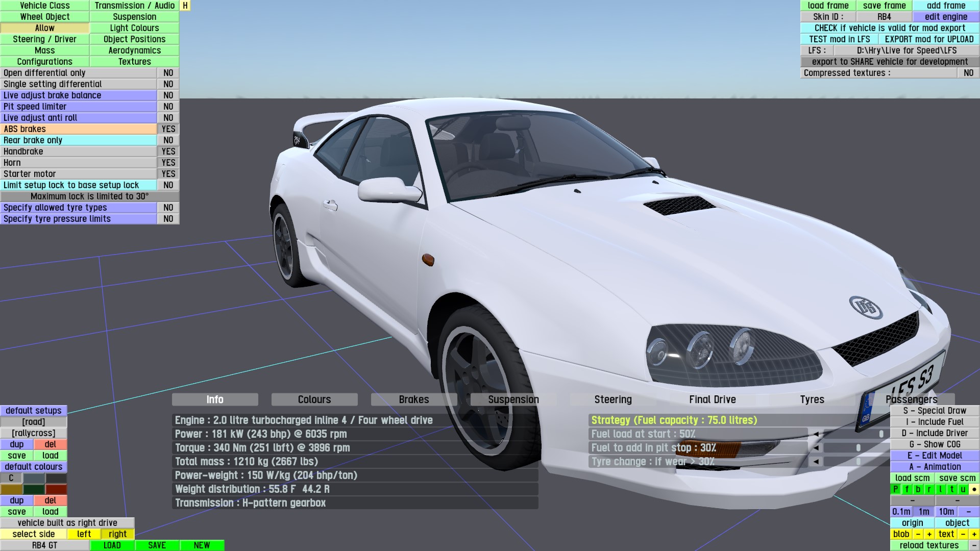Image resolution: width=980 pixels, height=551 pixels.
Task: Click the 'C' colour button
Action: coord(11,478)
